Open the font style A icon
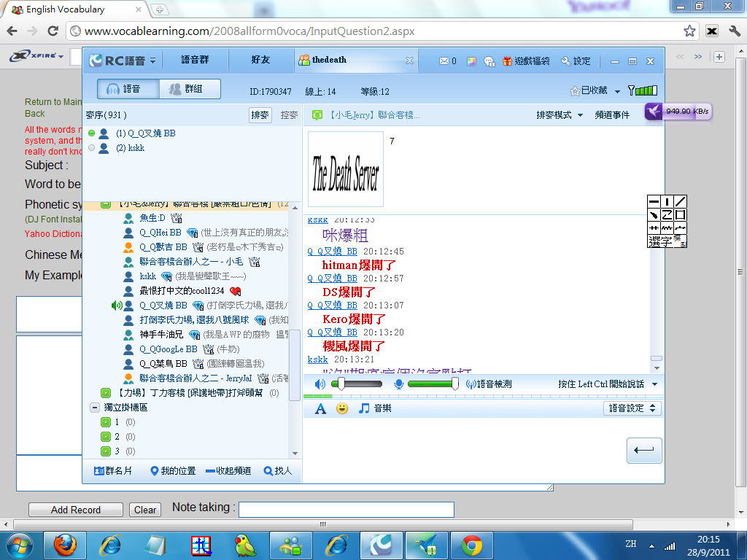Viewport: 747px width, 560px height. [x=321, y=408]
